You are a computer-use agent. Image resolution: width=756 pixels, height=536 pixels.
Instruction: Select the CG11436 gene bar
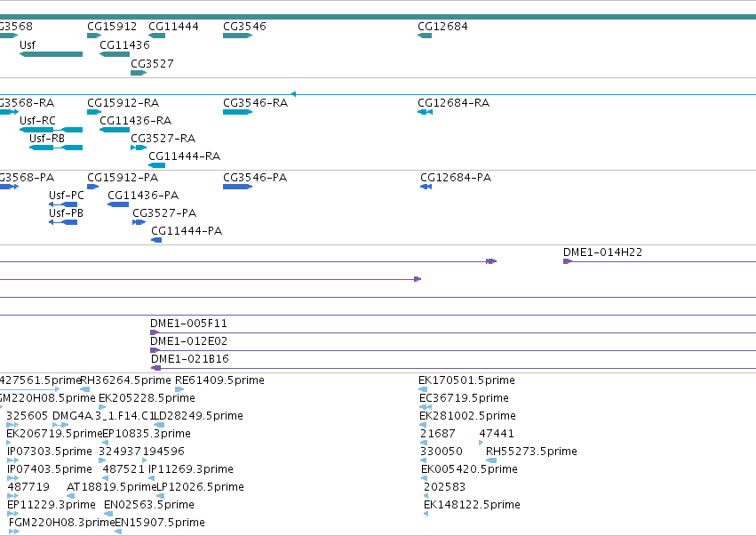click(115, 54)
